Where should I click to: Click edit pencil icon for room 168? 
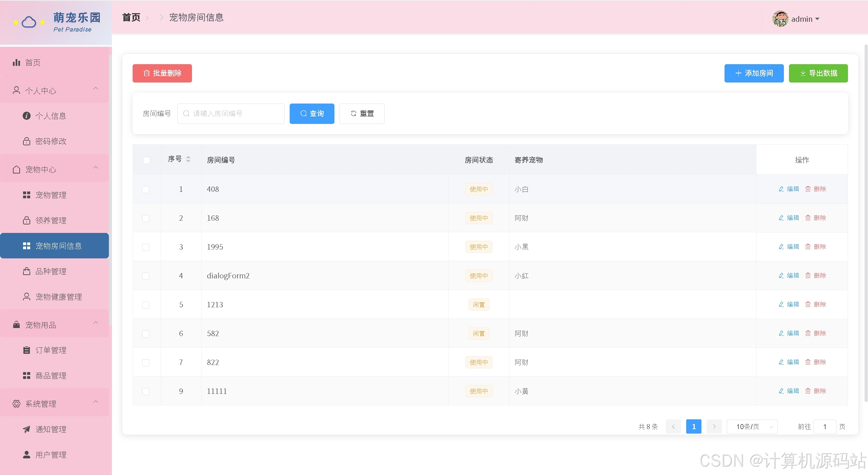(782, 218)
